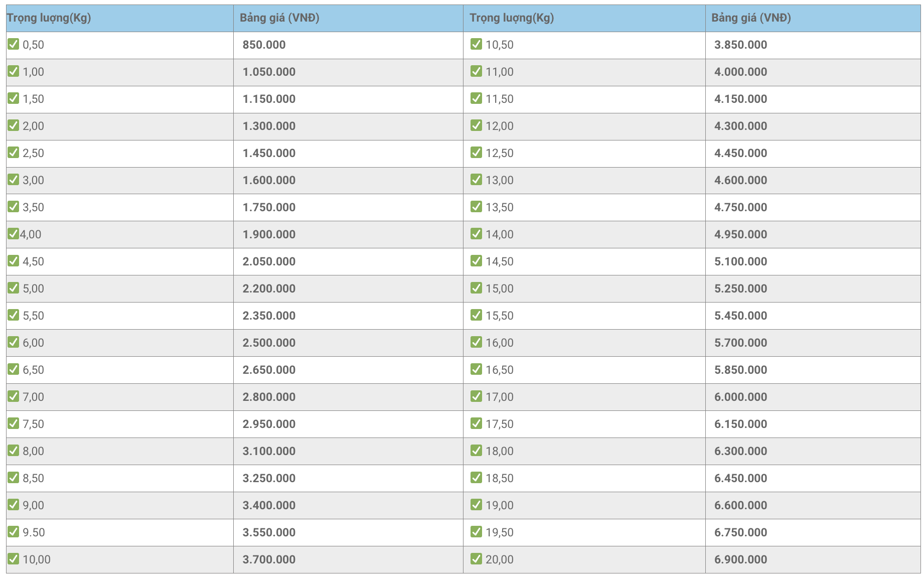The width and height of the screenshot is (924, 581).
Task: Select the price 1.050.000
Action: 269,72
